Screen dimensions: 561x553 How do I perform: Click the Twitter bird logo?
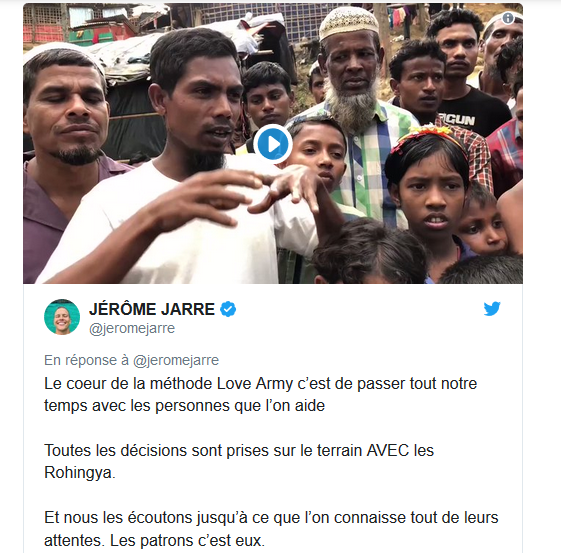pyautogui.click(x=492, y=309)
